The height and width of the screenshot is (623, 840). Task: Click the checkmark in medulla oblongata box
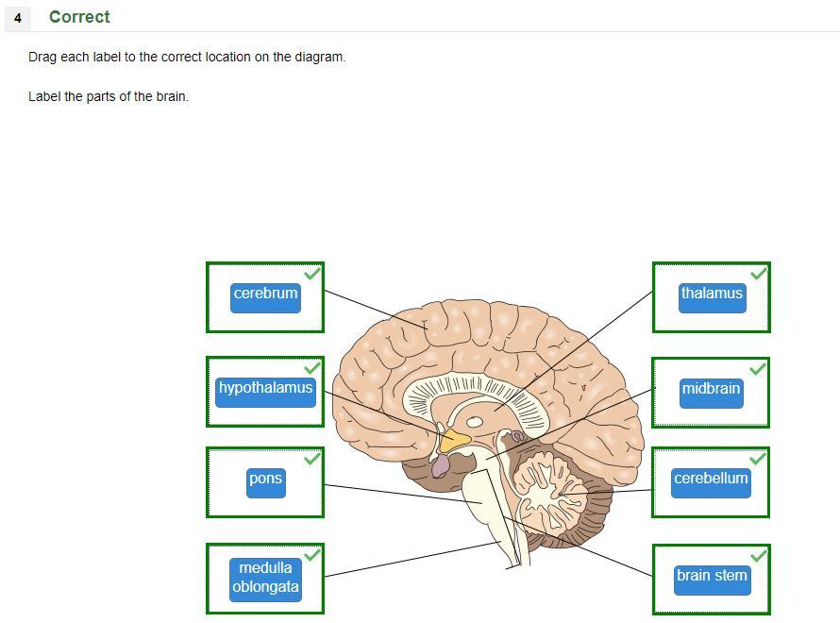[312, 554]
